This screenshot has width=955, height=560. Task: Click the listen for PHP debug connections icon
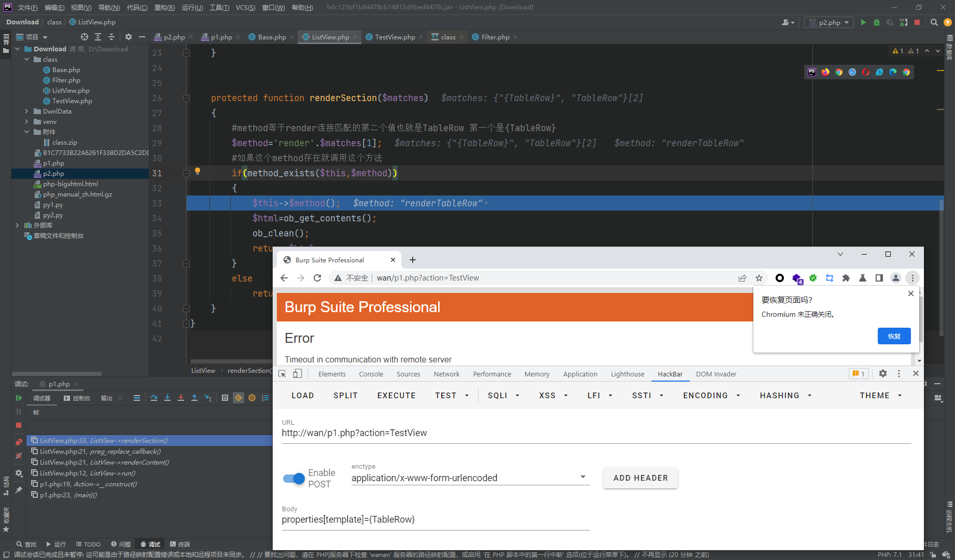point(904,22)
